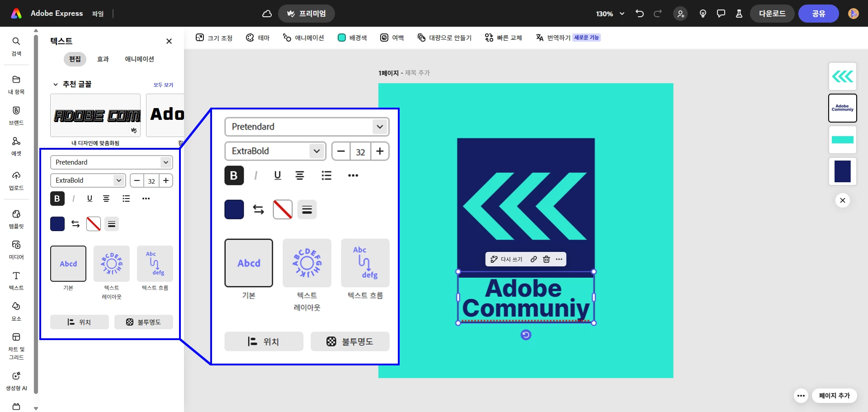Open the navy text fill color swatch
The height and width of the screenshot is (412, 868).
click(x=57, y=224)
